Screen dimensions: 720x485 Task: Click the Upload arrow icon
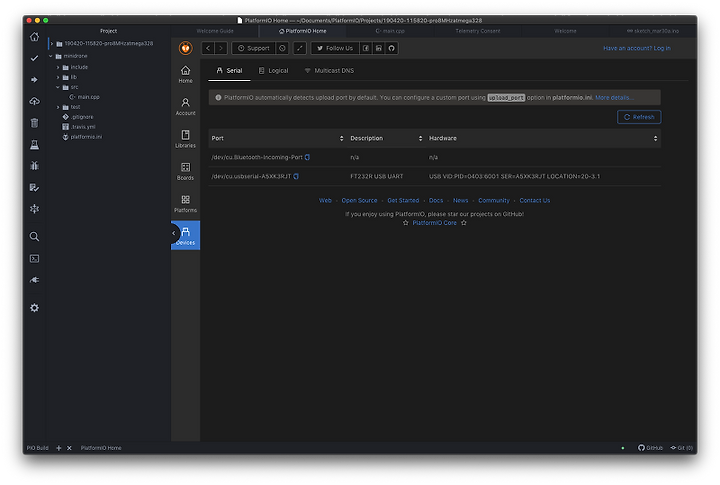click(x=34, y=79)
